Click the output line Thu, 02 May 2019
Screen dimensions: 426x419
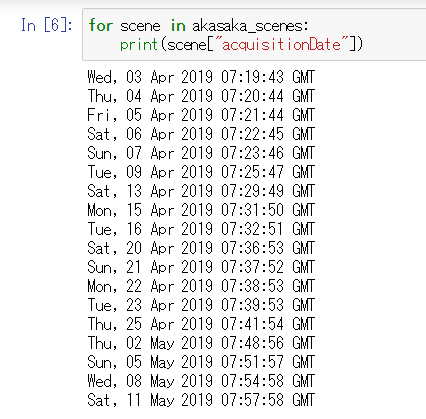click(201, 343)
